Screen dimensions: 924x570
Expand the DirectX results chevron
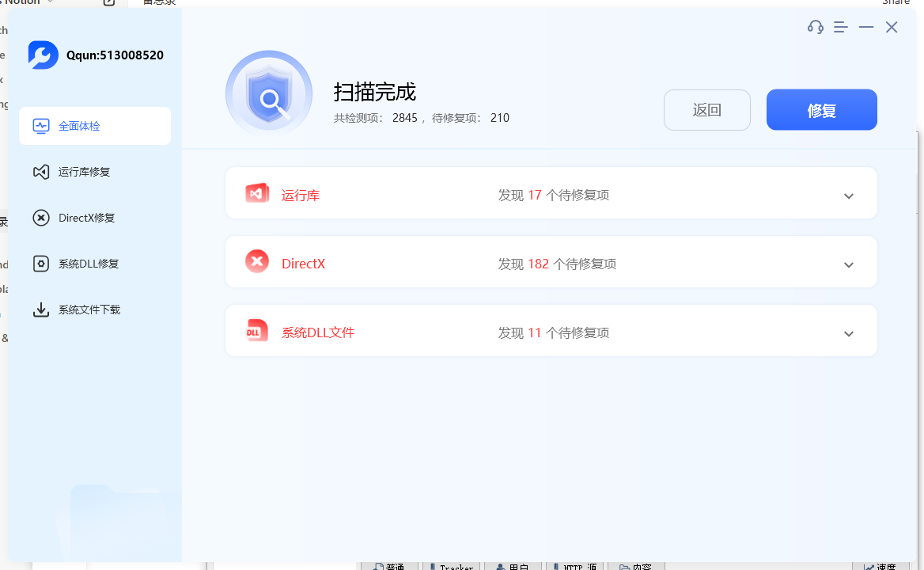(849, 265)
